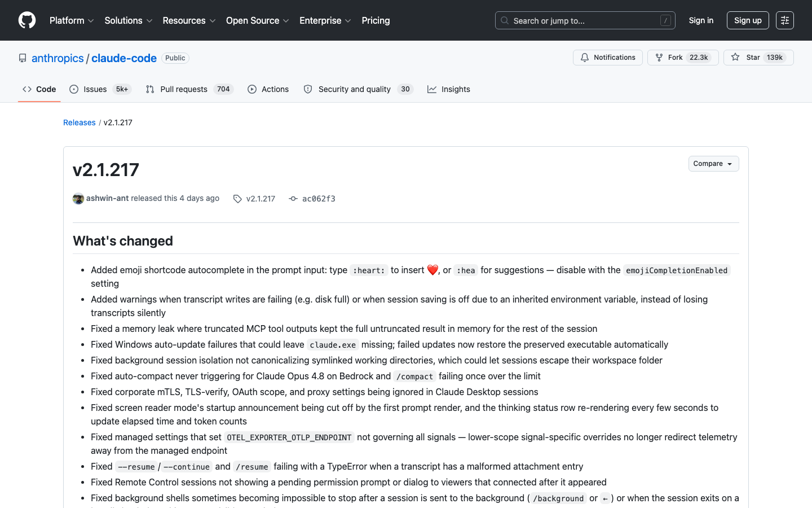Click the tag icon next to v2.1.217
The image size is (812, 508).
tap(237, 199)
